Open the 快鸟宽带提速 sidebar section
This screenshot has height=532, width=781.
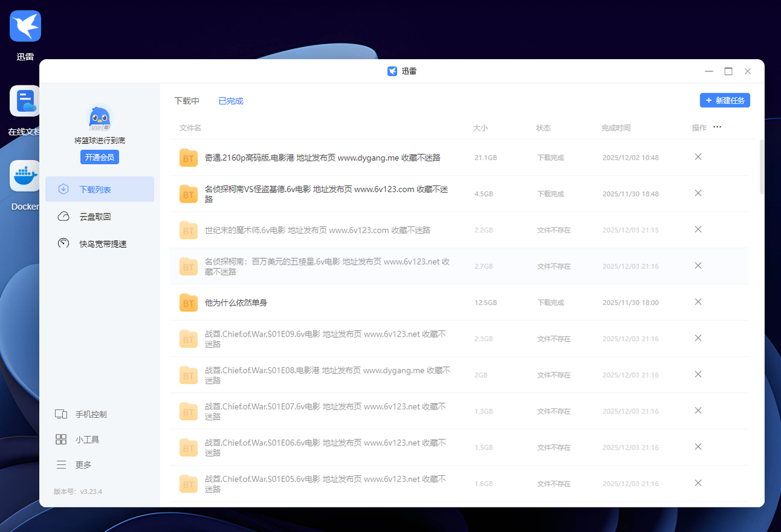coord(100,243)
